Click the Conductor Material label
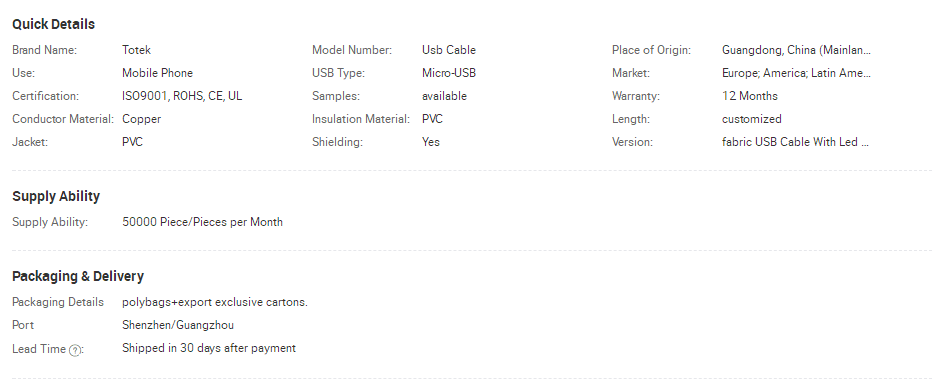Viewport: 934px width, 379px height. (x=63, y=119)
